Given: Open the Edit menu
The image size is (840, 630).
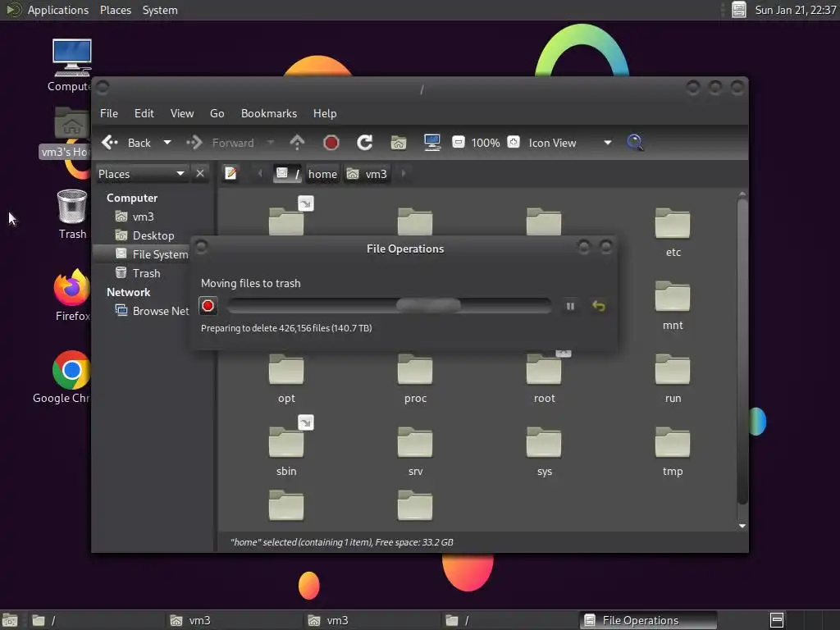Looking at the screenshot, I should click(x=144, y=113).
